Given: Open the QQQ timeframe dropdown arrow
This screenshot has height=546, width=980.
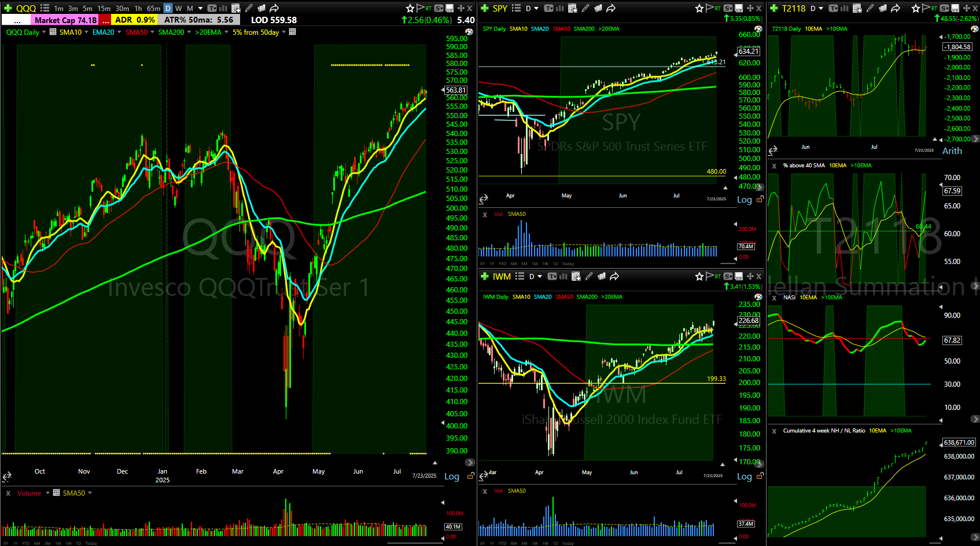Looking at the screenshot, I should click(201, 8).
